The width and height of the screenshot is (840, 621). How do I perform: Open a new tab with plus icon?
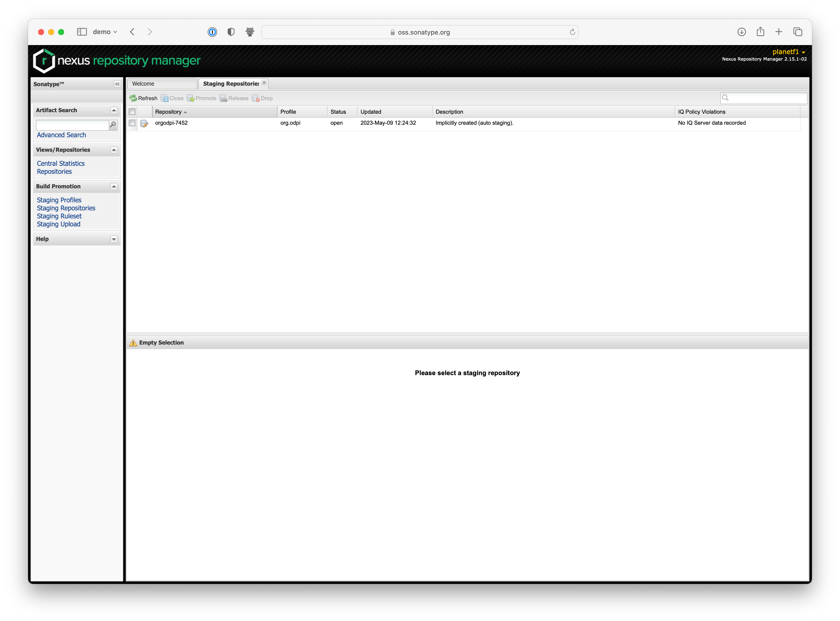pos(779,32)
